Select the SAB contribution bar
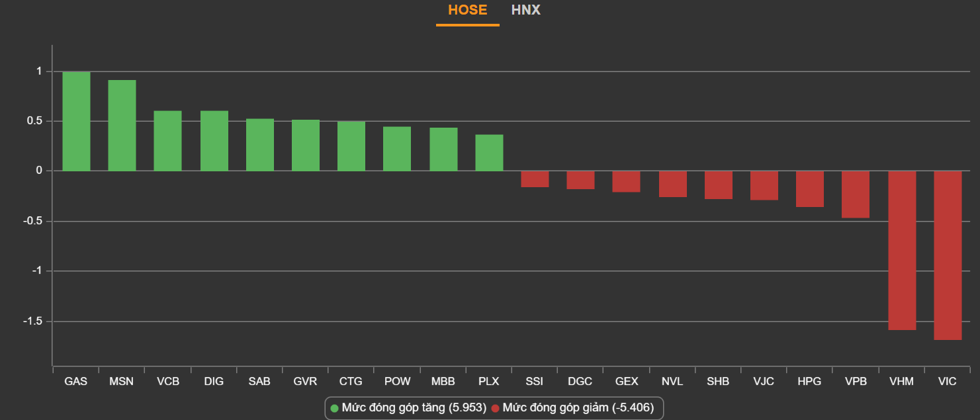The image size is (980, 420). pyautogui.click(x=260, y=145)
